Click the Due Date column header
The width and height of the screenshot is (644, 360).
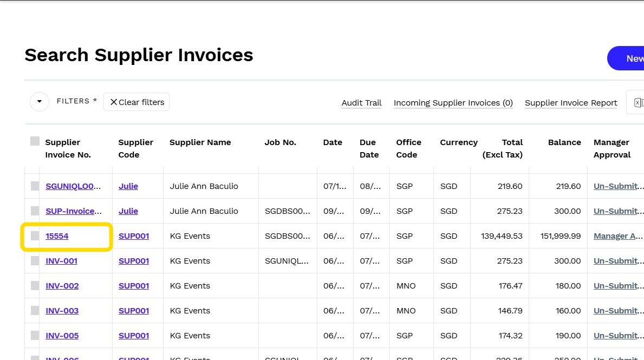pos(369,148)
